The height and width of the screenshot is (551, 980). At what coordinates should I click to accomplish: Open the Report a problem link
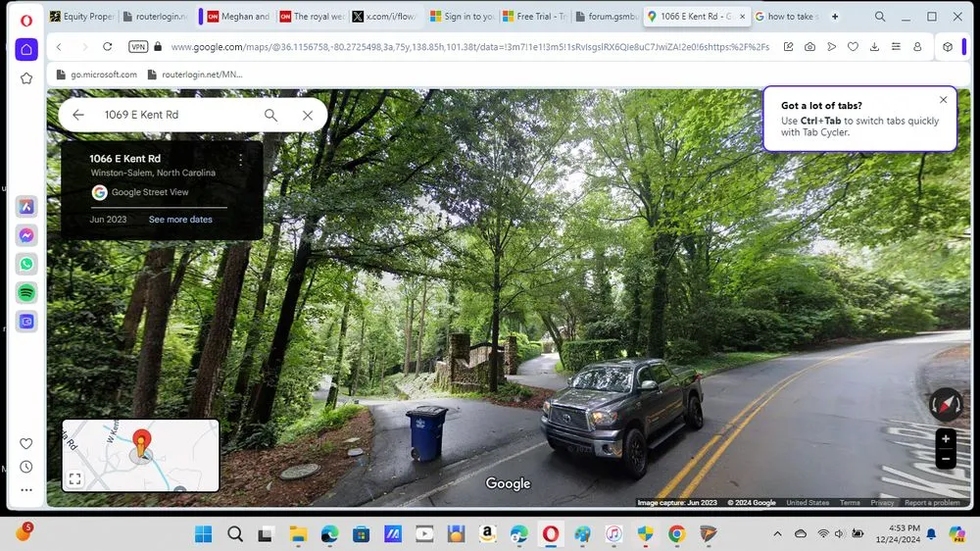pyautogui.click(x=931, y=503)
